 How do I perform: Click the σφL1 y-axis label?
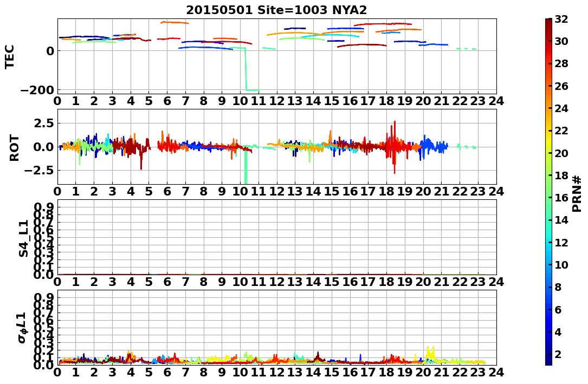click(23, 327)
